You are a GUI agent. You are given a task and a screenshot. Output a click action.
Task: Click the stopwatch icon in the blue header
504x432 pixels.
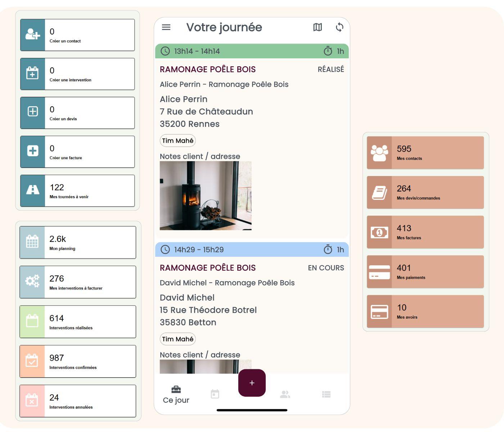pyautogui.click(x=328, y=249)
